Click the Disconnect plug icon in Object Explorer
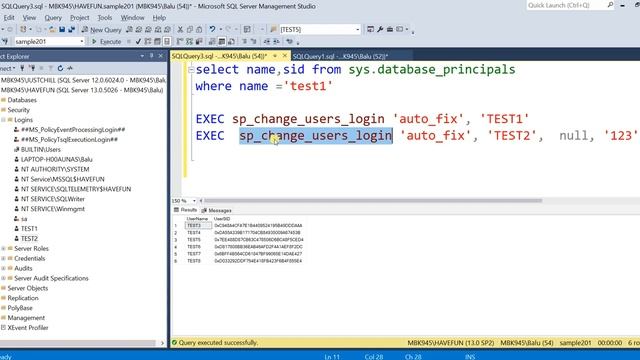 (32, 68)
